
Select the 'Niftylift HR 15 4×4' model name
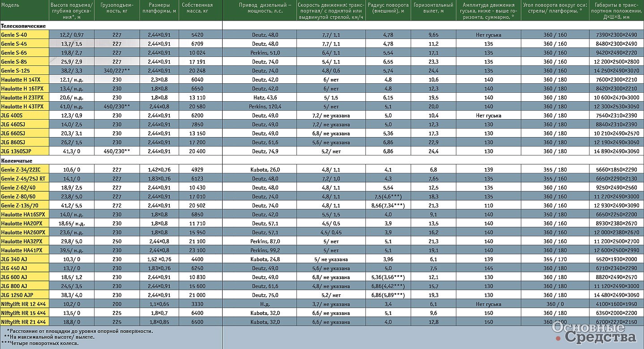(23, 313)
